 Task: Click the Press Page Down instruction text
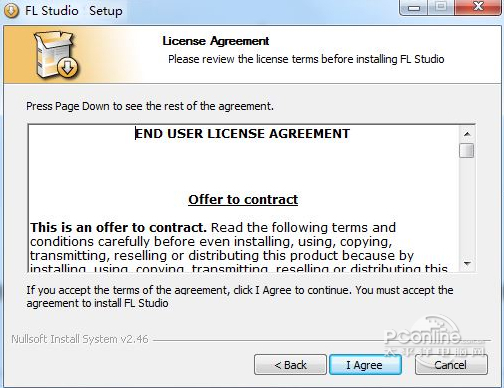coord(150,106)
